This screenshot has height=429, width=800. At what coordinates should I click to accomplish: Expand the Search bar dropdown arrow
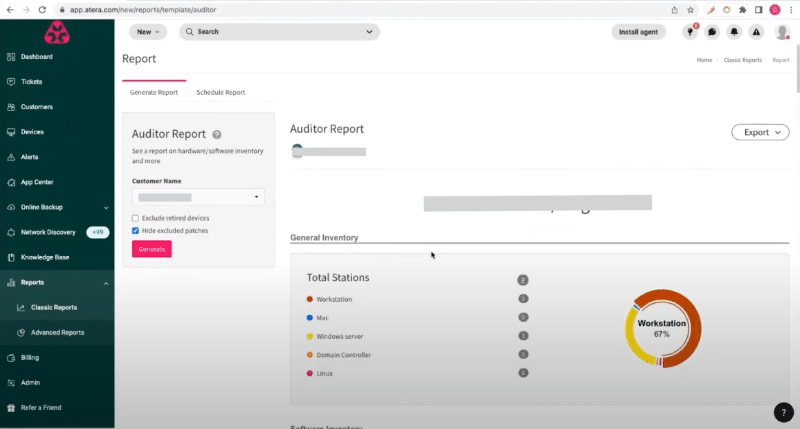[369, 32]
